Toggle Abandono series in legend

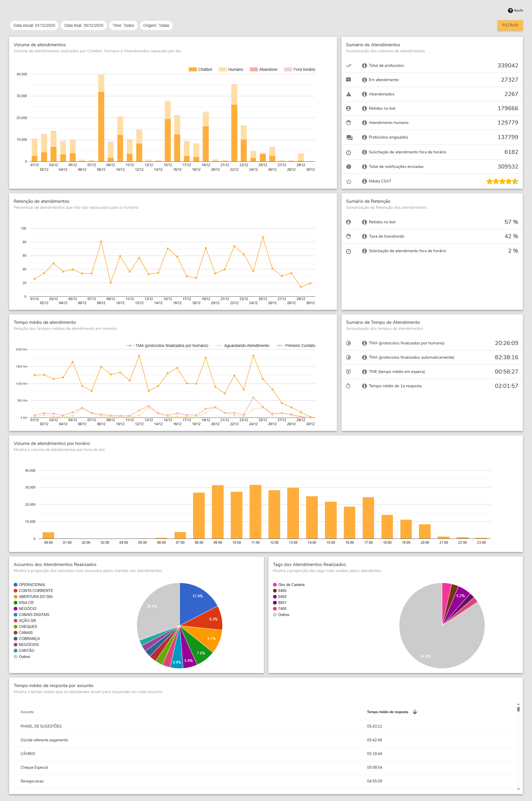(264, 70)
